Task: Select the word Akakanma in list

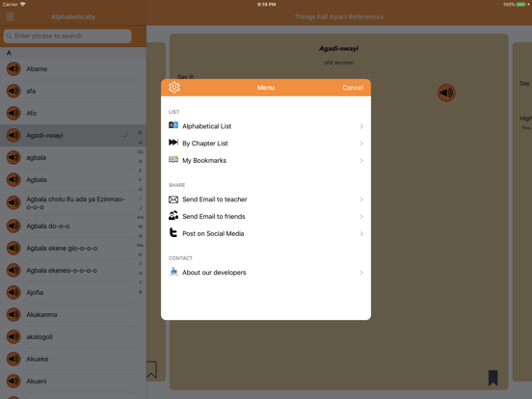Action: 41,314
